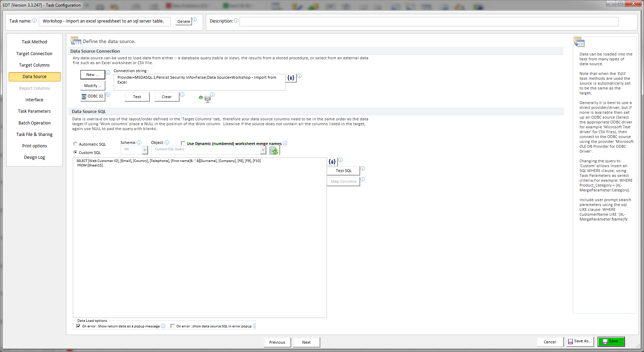Screen dimensions: 644x352
Task: Click the Test connection button
Action: click(x=137, y=97)
